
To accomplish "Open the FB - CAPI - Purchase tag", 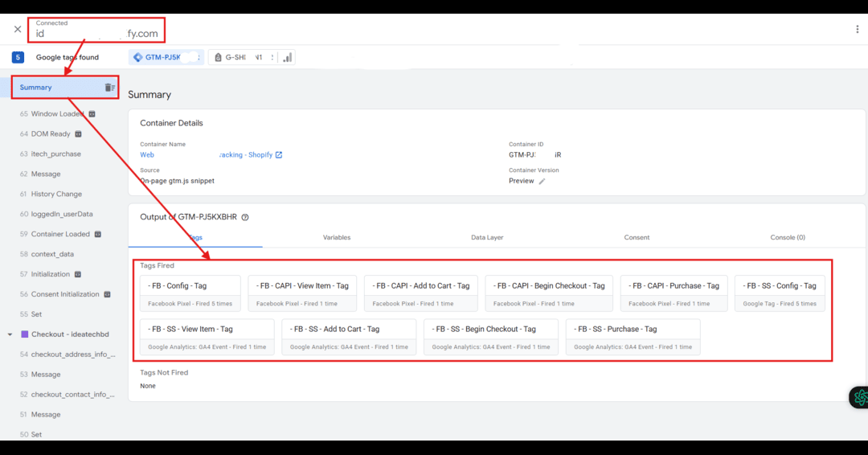I will [x=674, y=293].
